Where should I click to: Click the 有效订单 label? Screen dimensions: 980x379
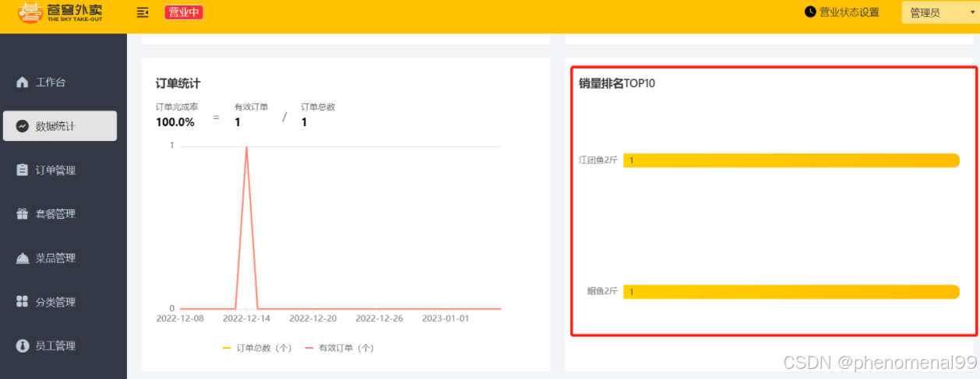tap(251, 107)
